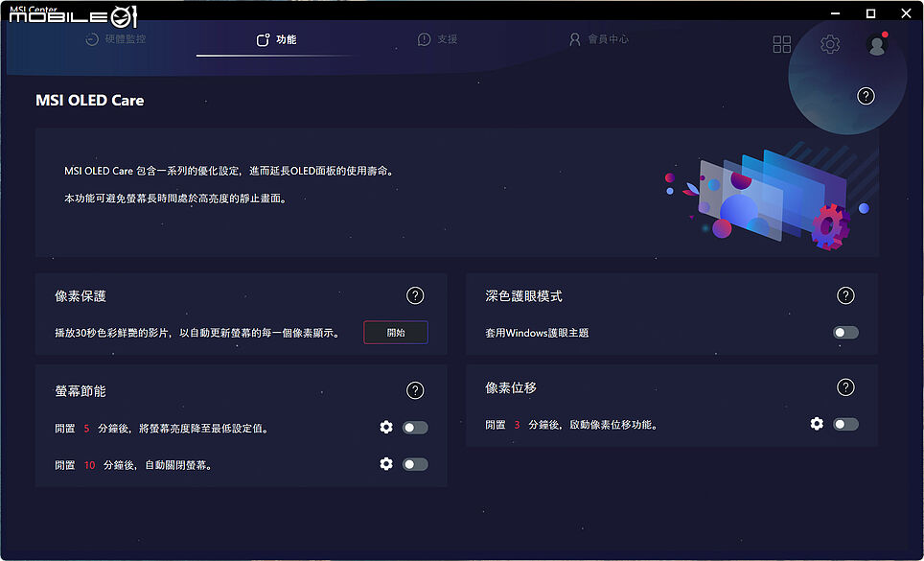Click the red 5 minutes value
The width and height of the screenshot is (924, 561).
pos(86,429)
